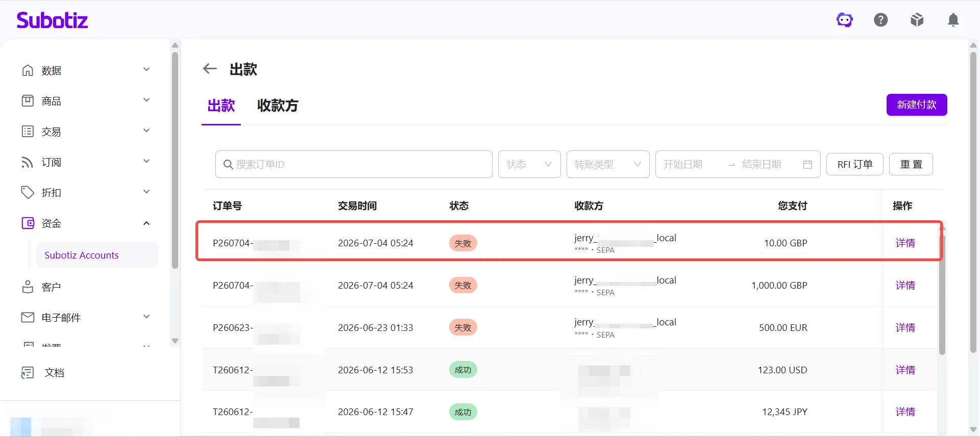This screenshot has height=437, width=980.
Task: Click the package box icon in header
Action: point(917,20)
